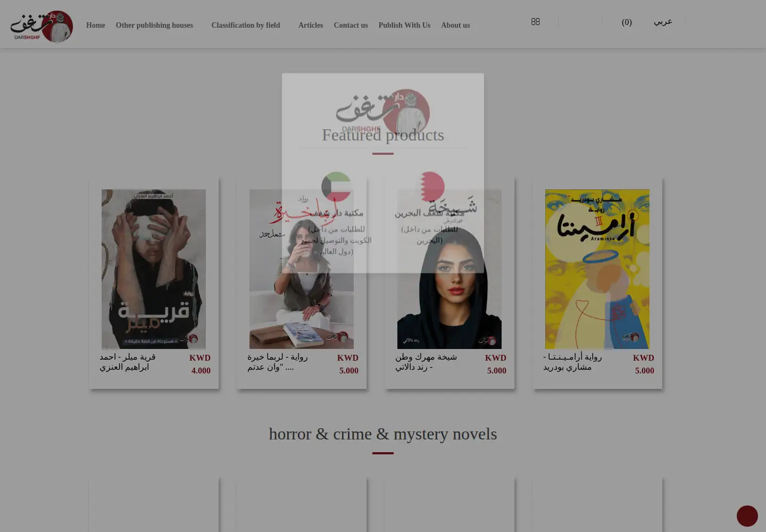This screenshot has height=532, width=766.
Task: Click the Dar Shghf logo in the header
Action: click(x=41, y=26)
